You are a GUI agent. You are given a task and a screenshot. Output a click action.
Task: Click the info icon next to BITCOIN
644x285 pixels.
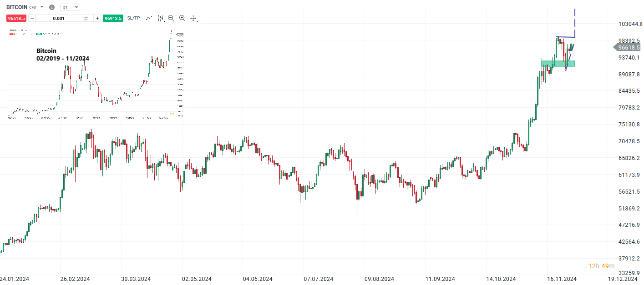click(52, 7)
